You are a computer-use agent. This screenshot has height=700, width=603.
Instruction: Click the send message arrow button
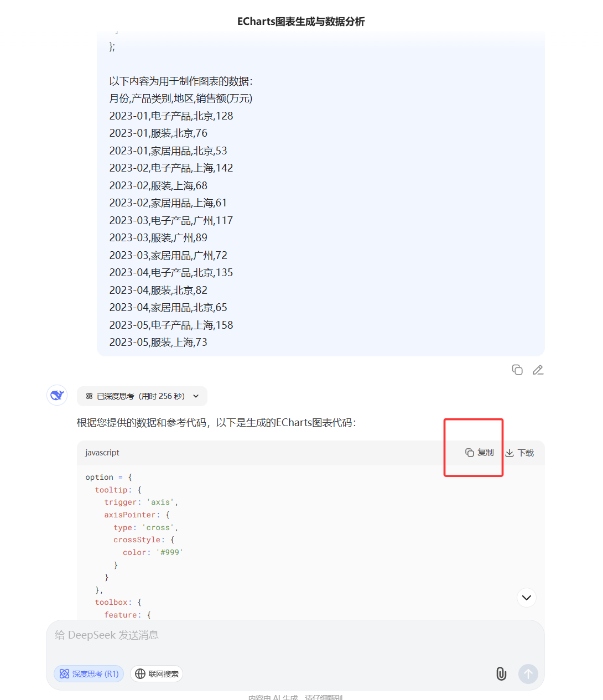tap(528, 673)
